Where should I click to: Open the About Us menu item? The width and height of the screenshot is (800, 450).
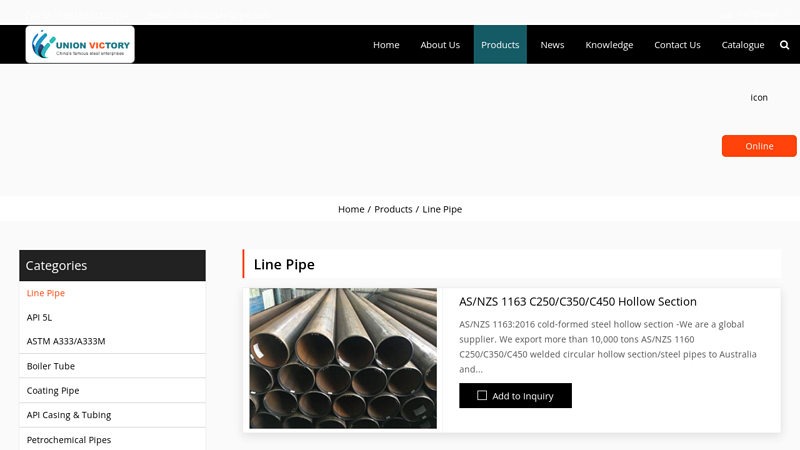440,45
